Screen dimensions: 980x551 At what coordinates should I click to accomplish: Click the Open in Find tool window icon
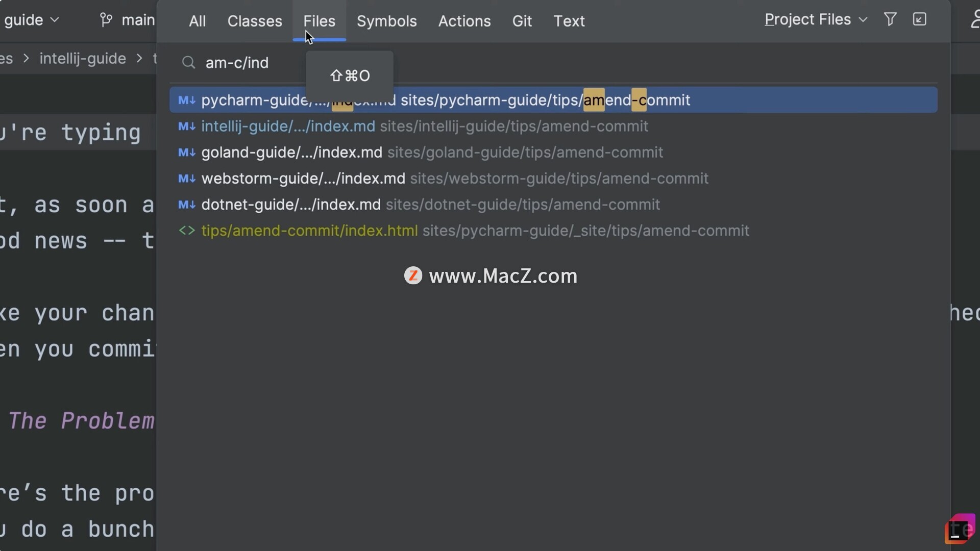point(919,19)
